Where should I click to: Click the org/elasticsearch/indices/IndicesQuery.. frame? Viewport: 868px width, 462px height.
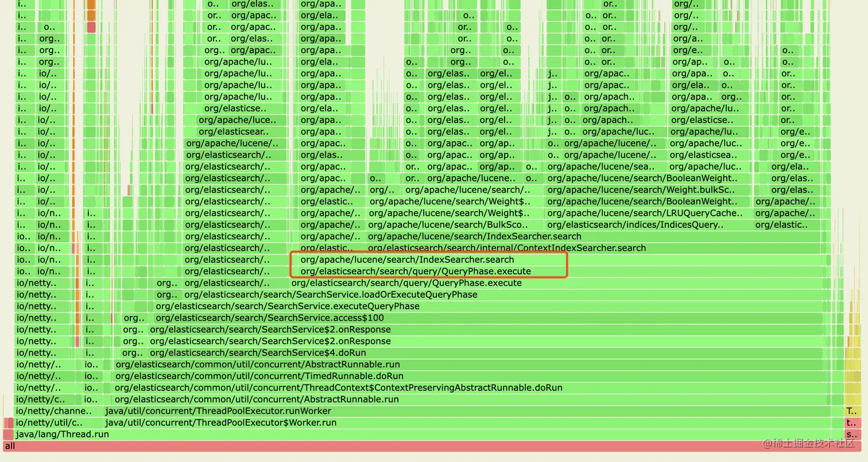coord(648,225)
